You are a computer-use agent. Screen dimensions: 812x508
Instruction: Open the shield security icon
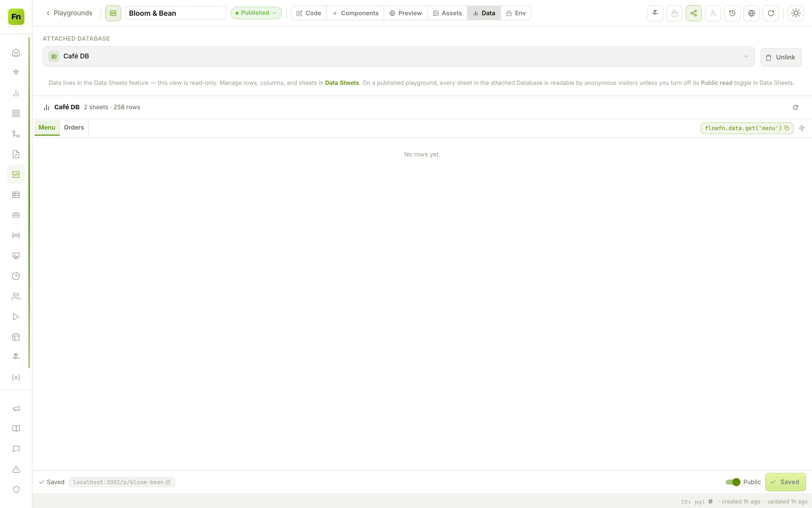(x=16, y=490)
